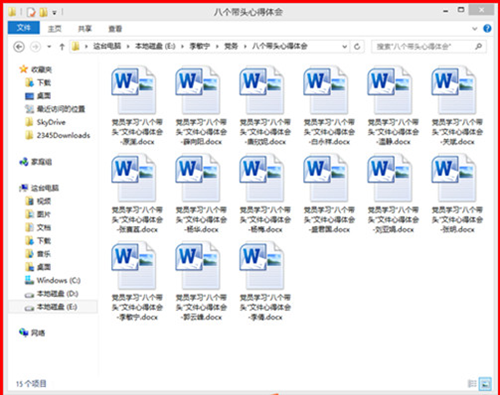Switch to details view in the status bar
Screen dimensions: 500x395
tap(472, 384)
